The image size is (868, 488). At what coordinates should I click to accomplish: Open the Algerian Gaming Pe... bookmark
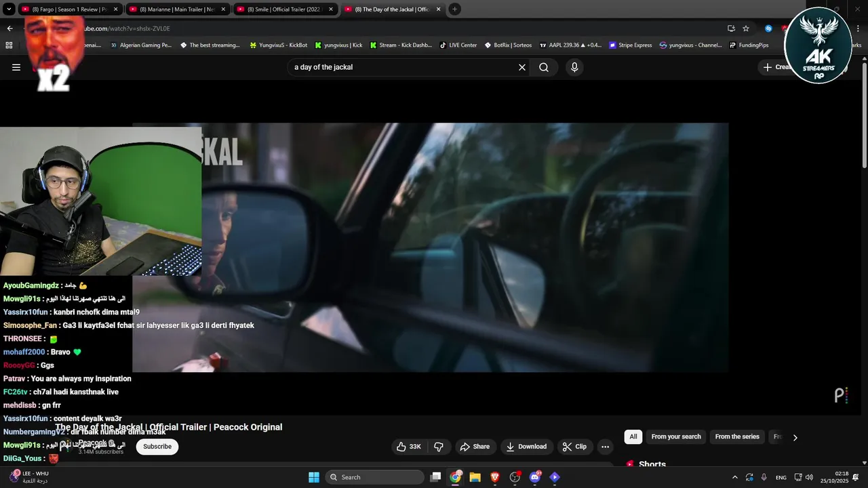click(140, 45)
